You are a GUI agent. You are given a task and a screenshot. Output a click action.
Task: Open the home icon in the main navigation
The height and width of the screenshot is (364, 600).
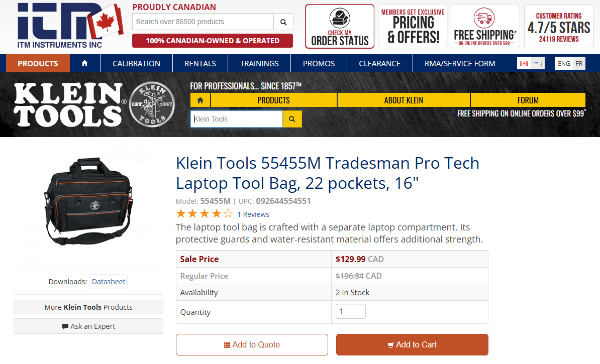(x=85, y=63)
